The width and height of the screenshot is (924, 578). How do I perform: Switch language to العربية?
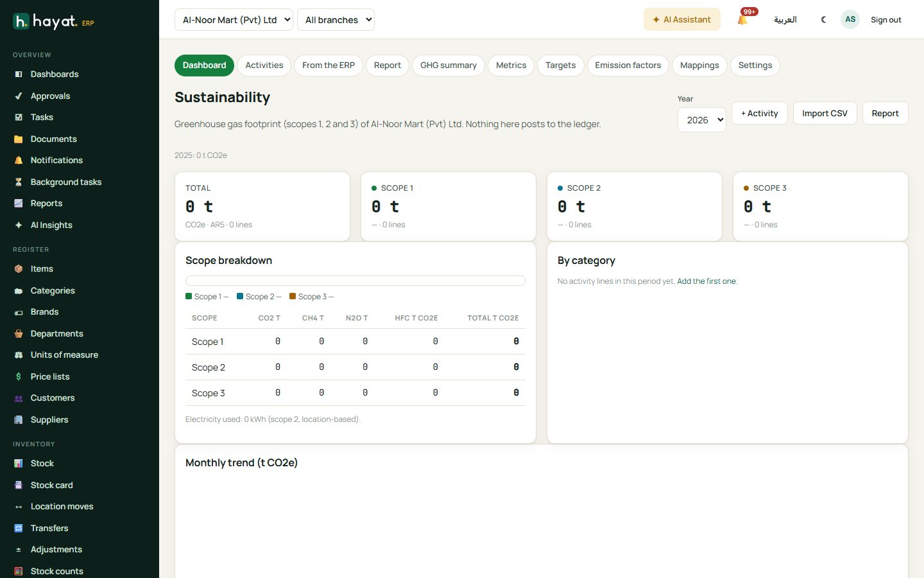point(785,20)
